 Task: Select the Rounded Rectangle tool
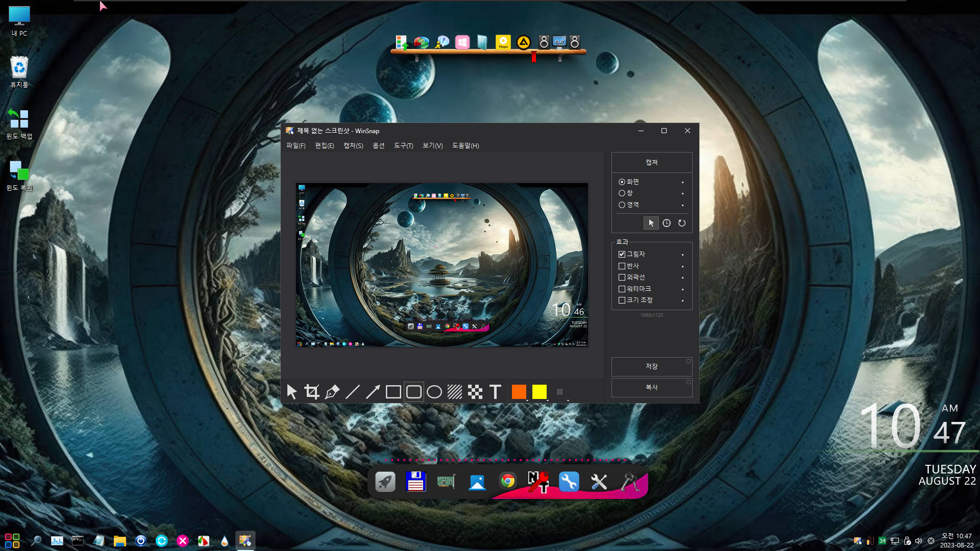click(414, 392)
